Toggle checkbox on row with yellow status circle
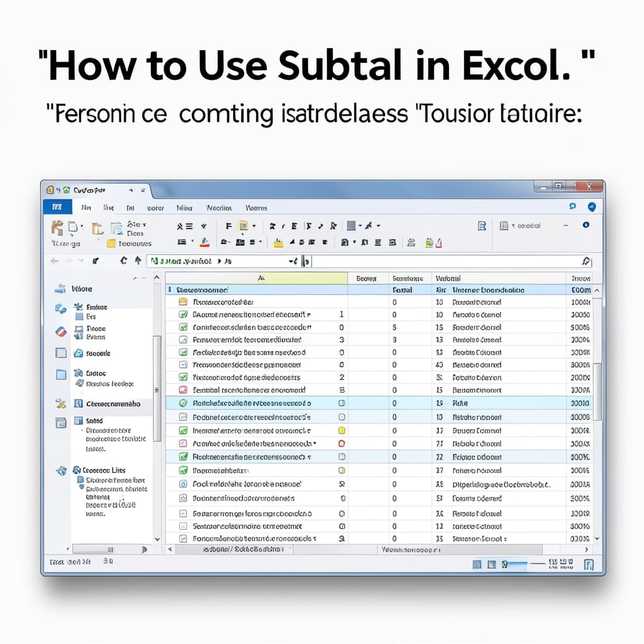Image resolution: width=644 pixels, height=644 pixels. (183, 430)
